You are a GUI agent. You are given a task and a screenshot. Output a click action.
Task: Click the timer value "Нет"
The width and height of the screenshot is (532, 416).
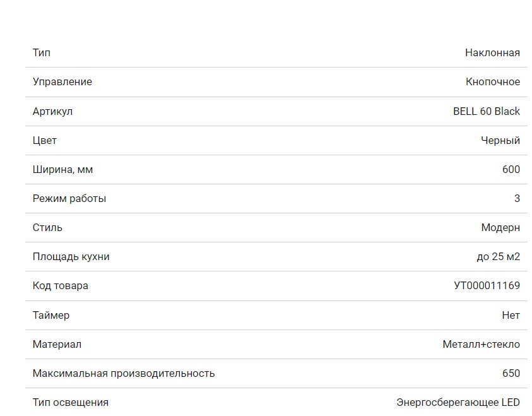click(x=511, y=315)
